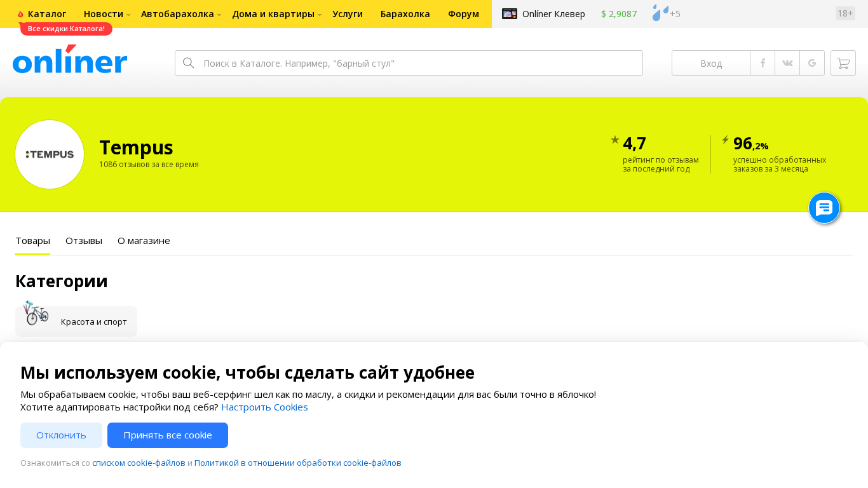Open the cookie processing policy link
Screen dimensions: 868x488
[298, 463]
